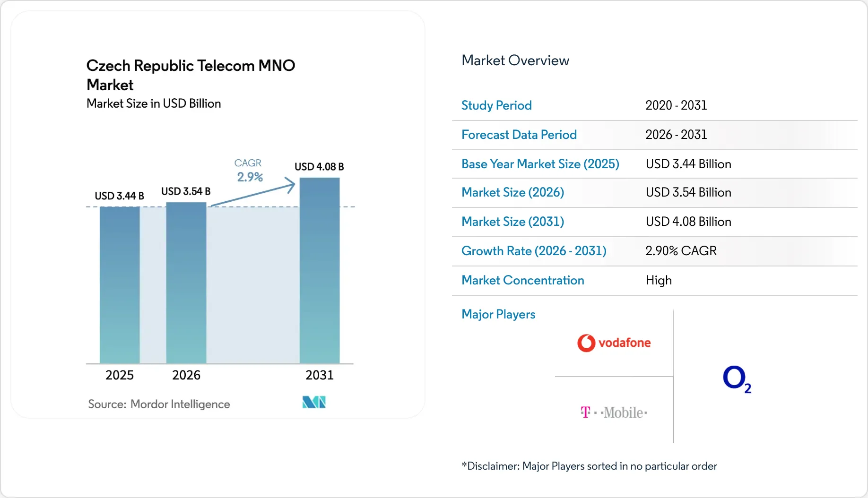
Task: Click Growth Rate (2026 - 2031) label
Action: pyautogui.click(x=534, y=251)
